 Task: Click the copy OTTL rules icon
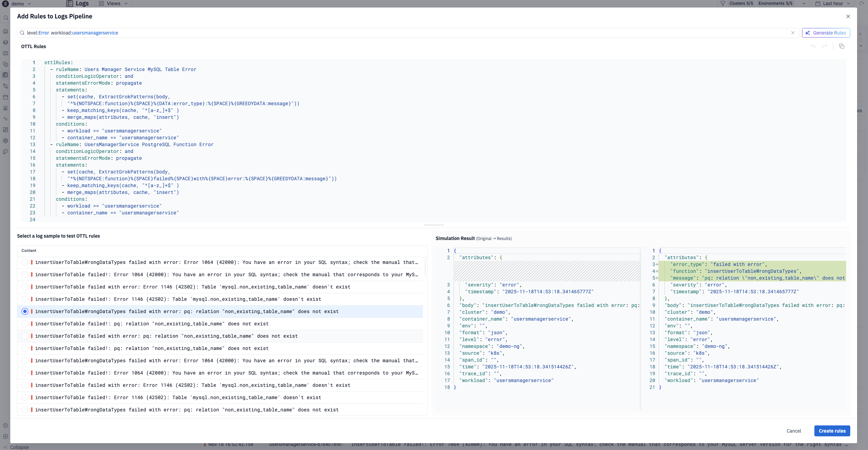coord(841,46)
